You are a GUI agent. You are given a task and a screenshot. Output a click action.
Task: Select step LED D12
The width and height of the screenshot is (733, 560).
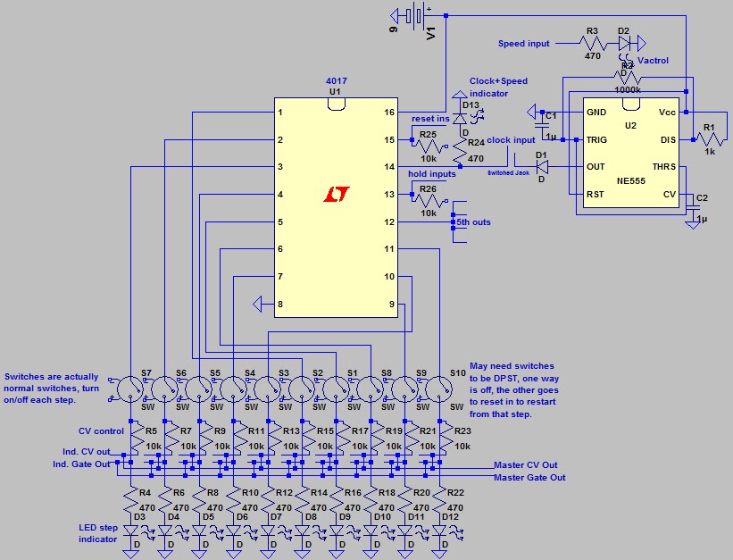(439, 531)
